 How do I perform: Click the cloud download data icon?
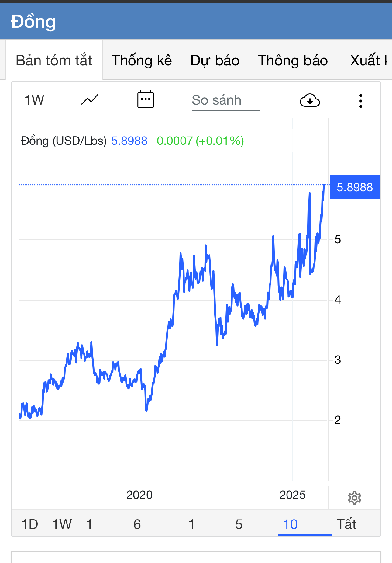click(310, 100)
